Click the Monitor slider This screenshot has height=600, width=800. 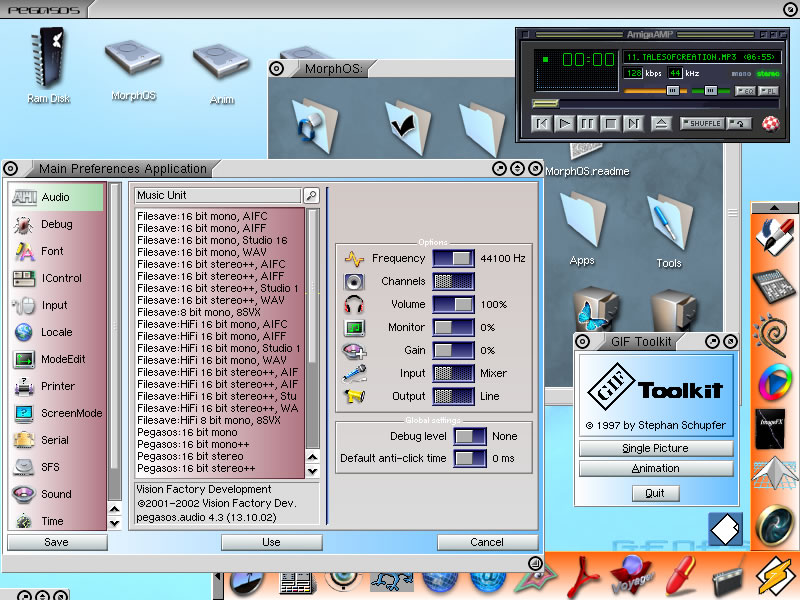(x=454, y=327)
